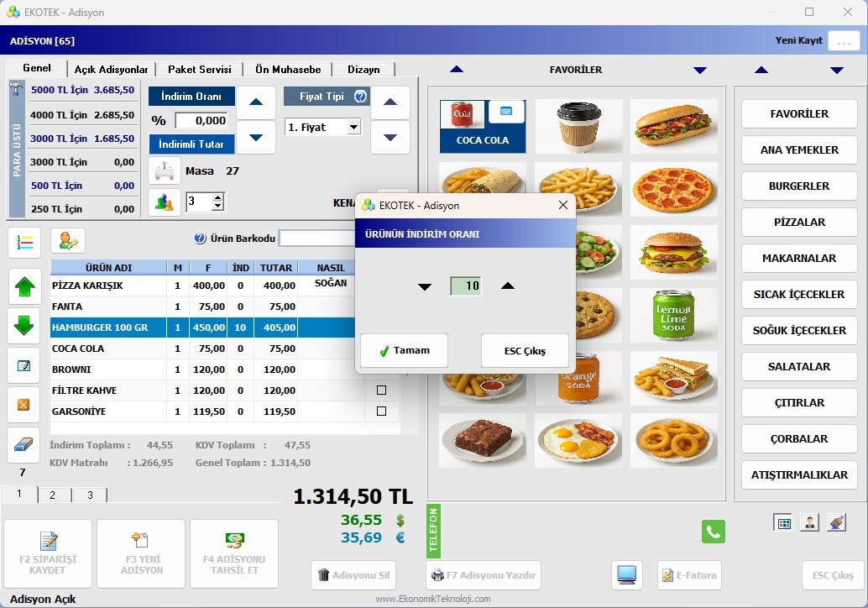Open the help icon next to Fiyat Tipi
The height and width of the screenshot is (608, 868).
tap(360, 97)
